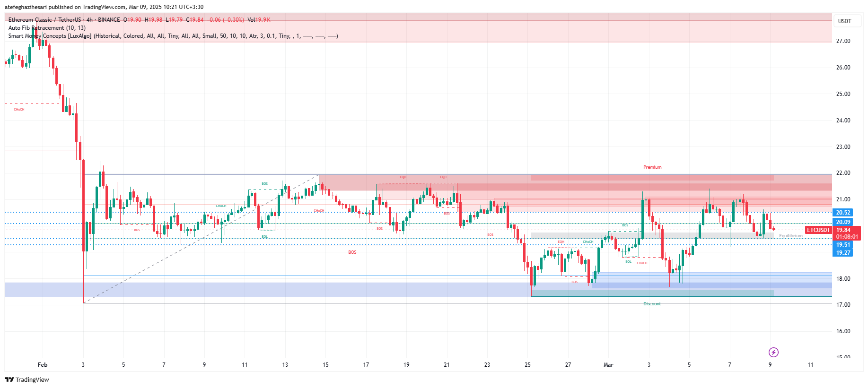Screen dimensions: 868x388
Task: Click the 15 date on time axis
Action: click(325, 365)
